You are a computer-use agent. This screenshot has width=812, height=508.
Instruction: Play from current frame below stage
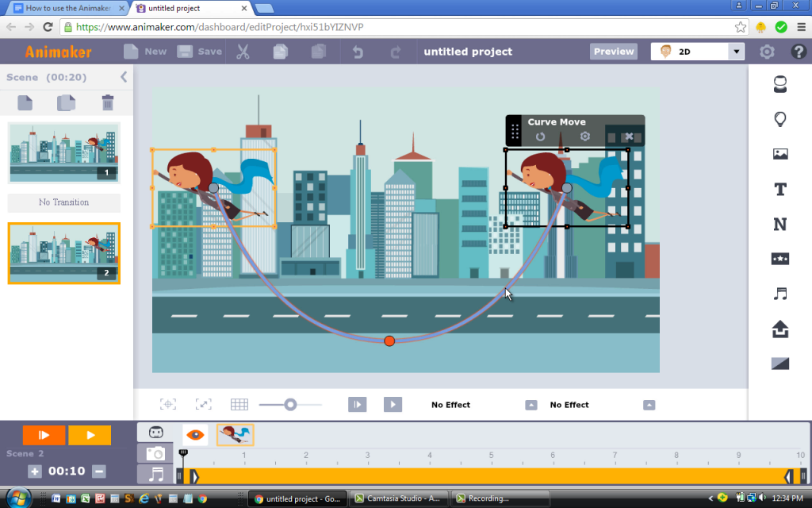[x=358, y=404]
